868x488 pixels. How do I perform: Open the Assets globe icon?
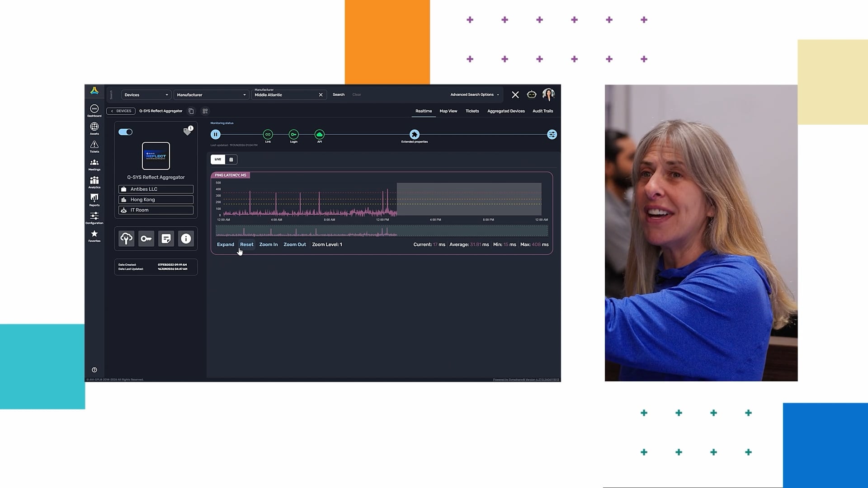94,128
